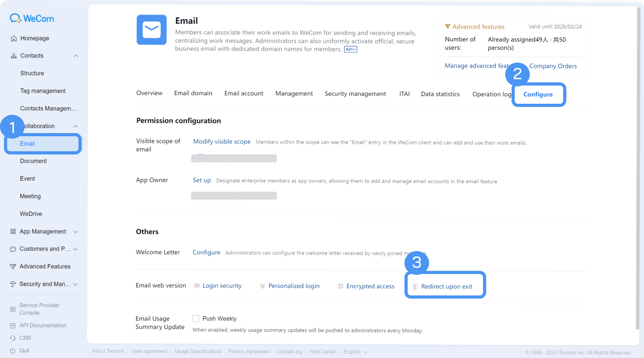Viewport: 644px width, 358px height.
Task: Open Advanced Features from the sidebar icon
Action: [x=13, y=267]
